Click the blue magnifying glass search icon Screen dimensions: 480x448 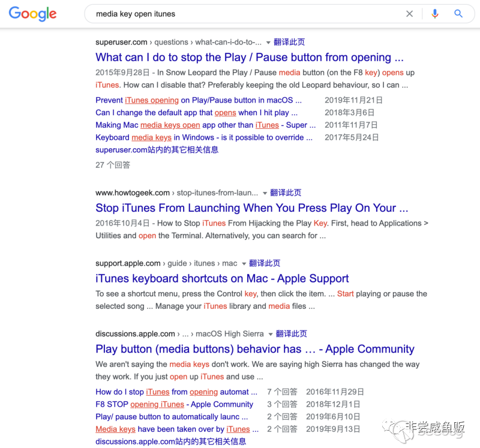(x=458, y=14)
